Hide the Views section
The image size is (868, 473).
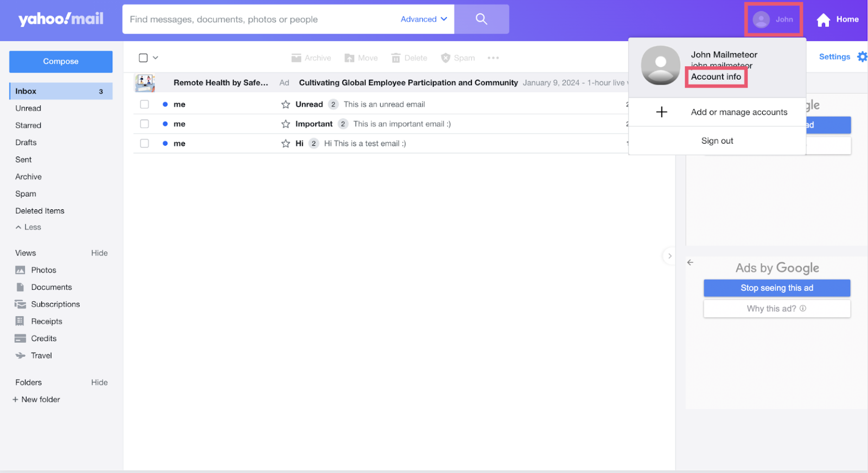tap(99, 253)
